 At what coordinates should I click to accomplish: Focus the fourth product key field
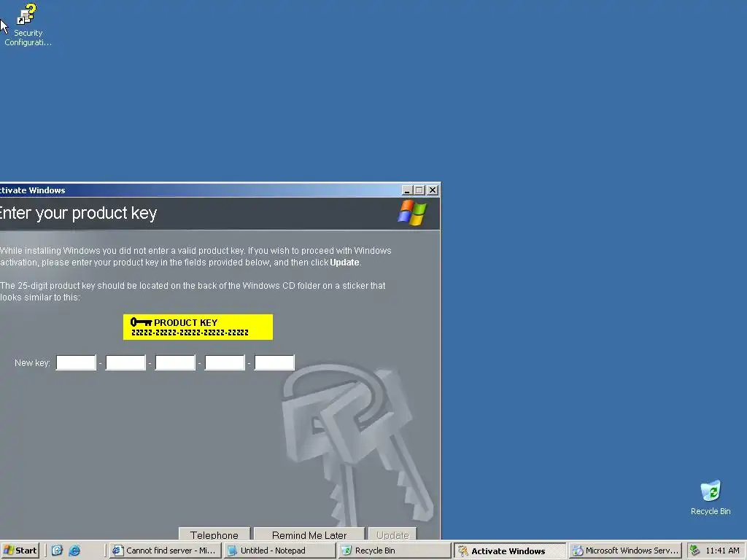point(225,362)
